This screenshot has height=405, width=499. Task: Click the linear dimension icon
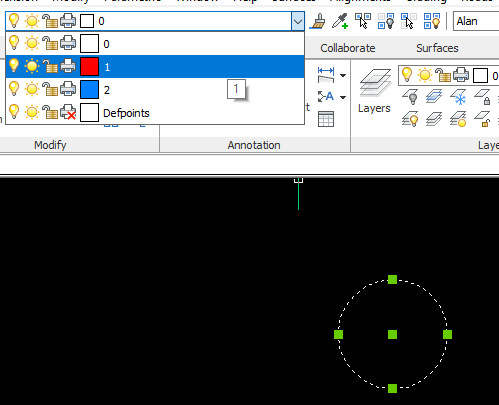coord(326,75)
